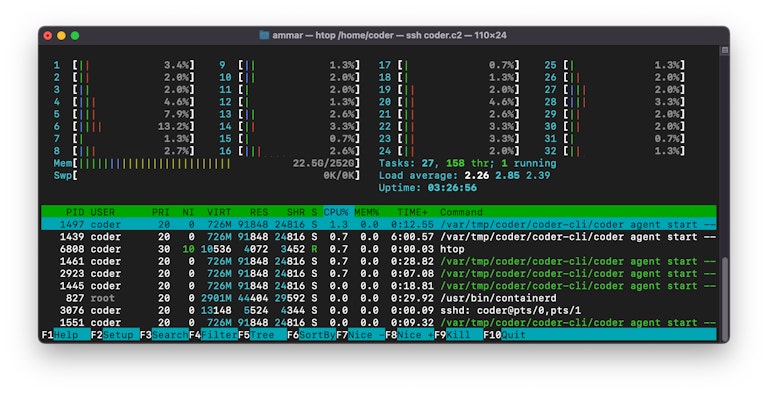
Task: Select the process row with PID 2923
Action: 379,273
